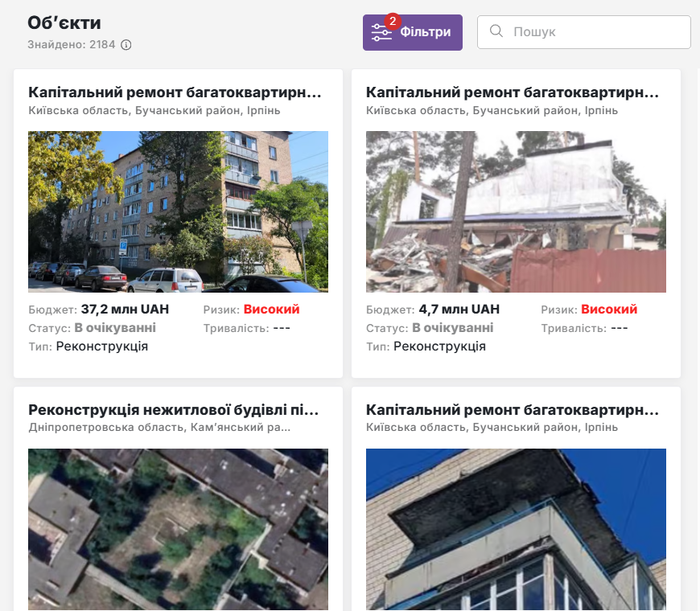
Task: Open the balcony photo against blue sky
Action: click(x=516, y=529)
